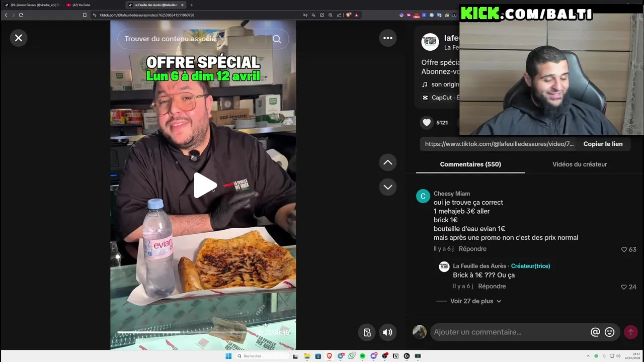
Task: Click Cheesy Miam avatar
Action: [x=423, y=196]
